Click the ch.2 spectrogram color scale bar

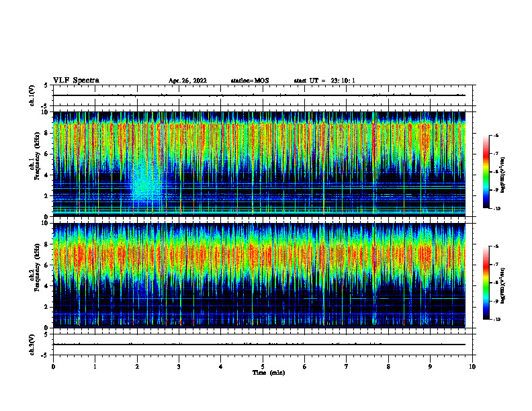(x=486, y=283)
